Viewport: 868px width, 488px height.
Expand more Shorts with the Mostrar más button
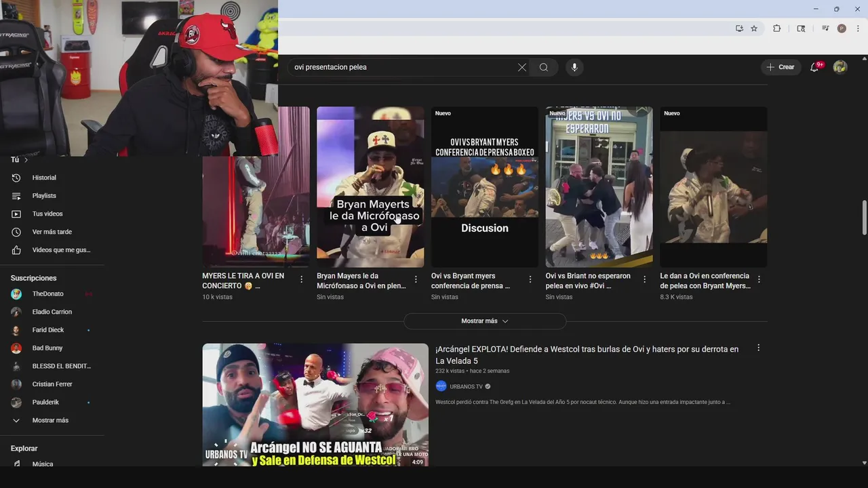pyautogui.click(x=485, y=321)
